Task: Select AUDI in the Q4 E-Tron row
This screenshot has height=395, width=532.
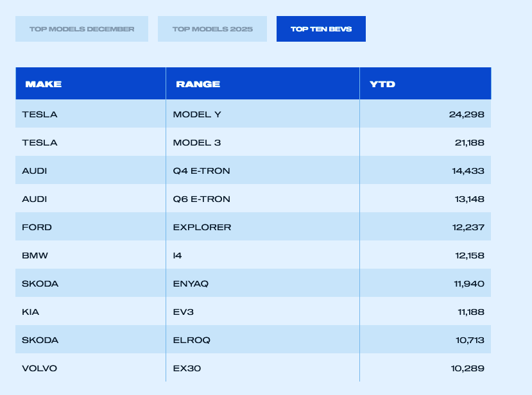Action: click(x=34, y=171)
